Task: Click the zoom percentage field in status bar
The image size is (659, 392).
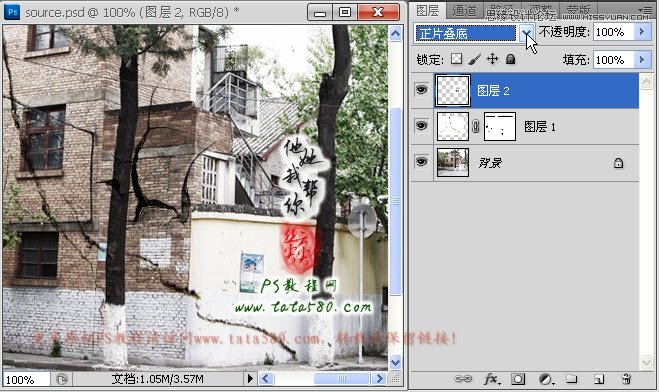Action: pos(26,379)
